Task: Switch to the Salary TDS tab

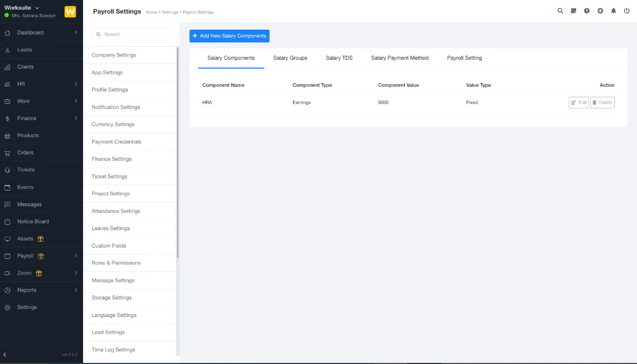Action: (339, 58)
